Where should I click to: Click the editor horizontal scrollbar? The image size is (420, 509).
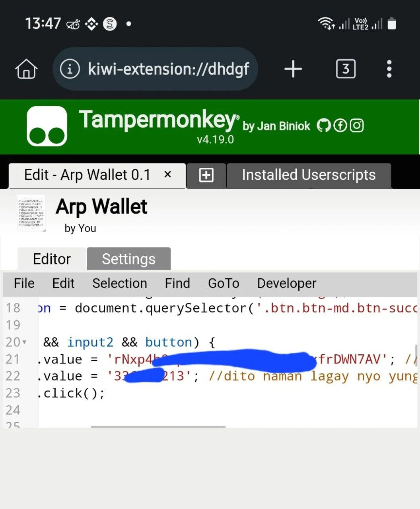click(x=158, y=427)
